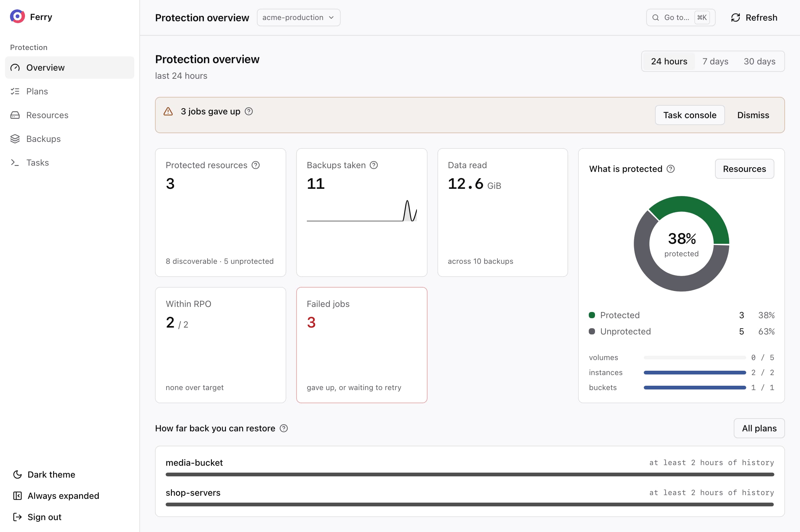800x532 pixels.
Task: Go to Plans in the sidebar
Action: (69, 91)
